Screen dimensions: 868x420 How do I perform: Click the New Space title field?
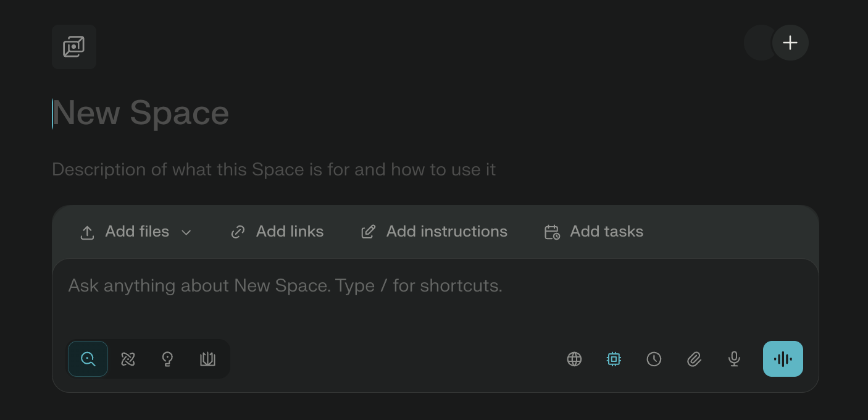pos(141,113)
